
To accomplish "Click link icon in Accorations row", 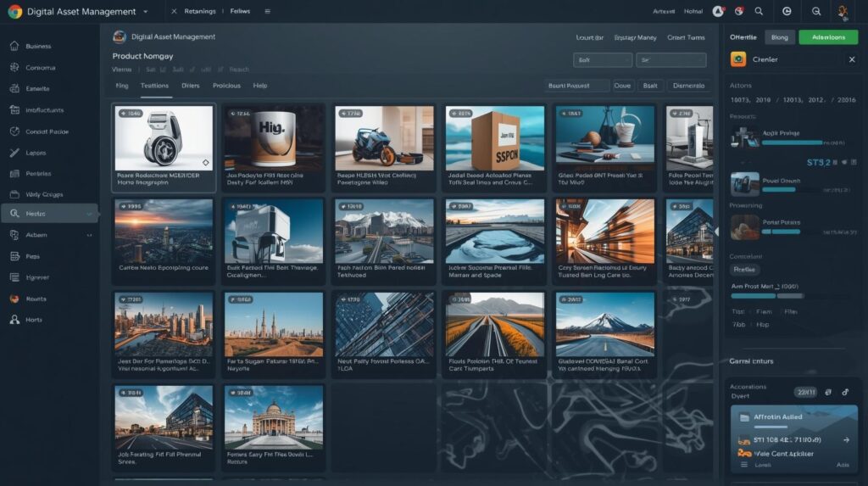I will pyautogui.click(x=845, y=392).
